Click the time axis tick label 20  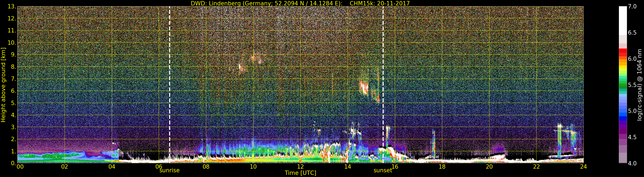coord(489,166)
